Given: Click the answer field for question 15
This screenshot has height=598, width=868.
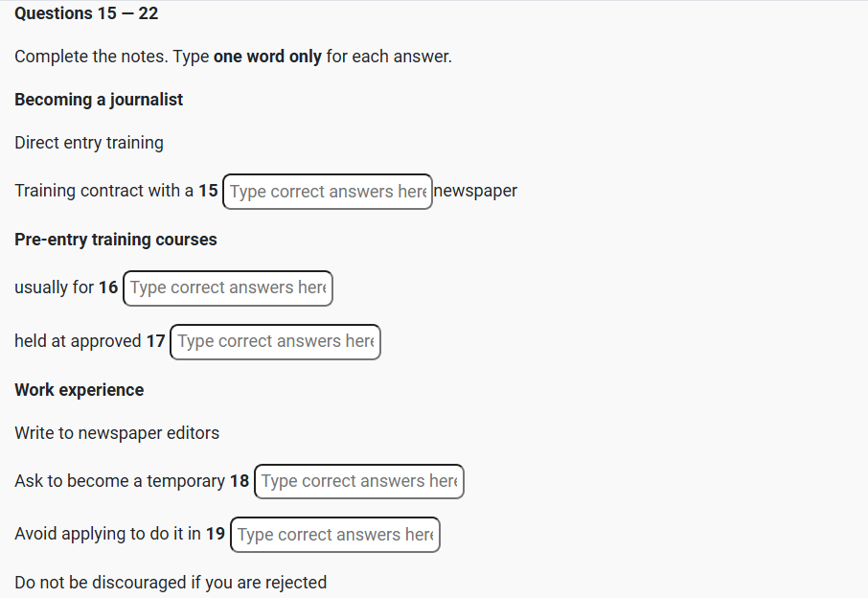Looking at the screenshot, I should pos(327,192).
